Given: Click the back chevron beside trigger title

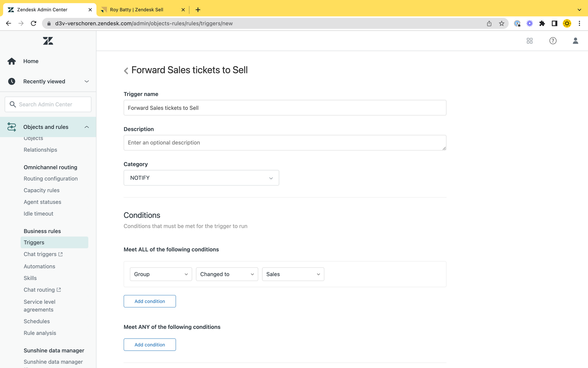Looking at the screenshot, I should point(126,71).
